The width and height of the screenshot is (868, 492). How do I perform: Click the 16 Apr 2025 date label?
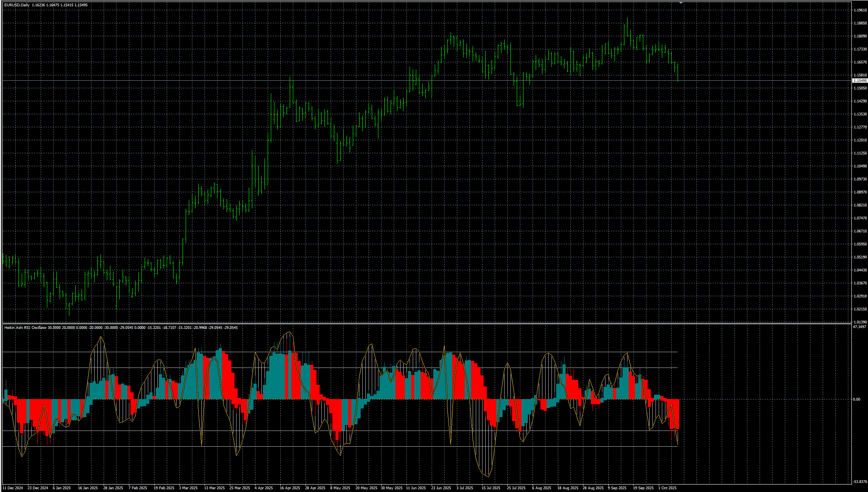pyautogui.click(x=290, y=488)
